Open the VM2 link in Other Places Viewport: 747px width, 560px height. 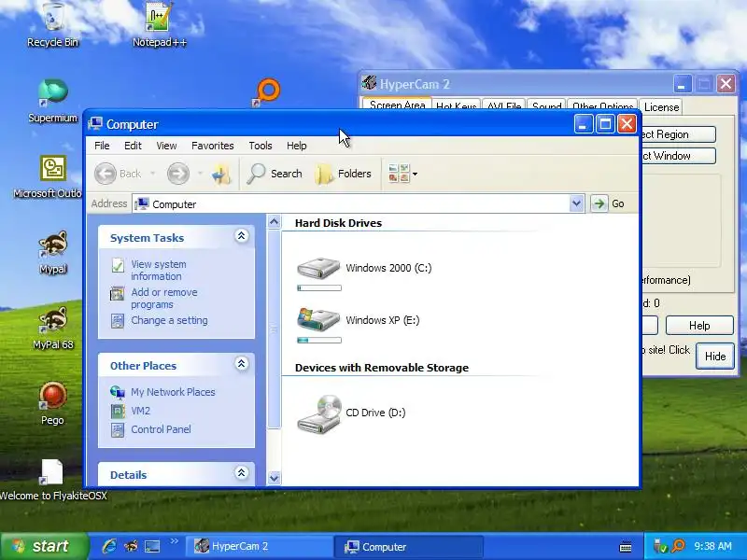click(140, 411)
